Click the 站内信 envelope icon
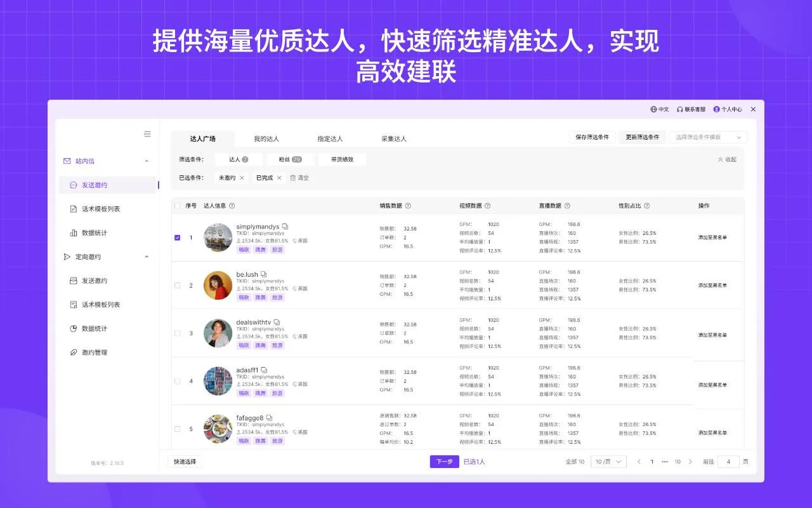The image size is (812, 508). (67, 161)
